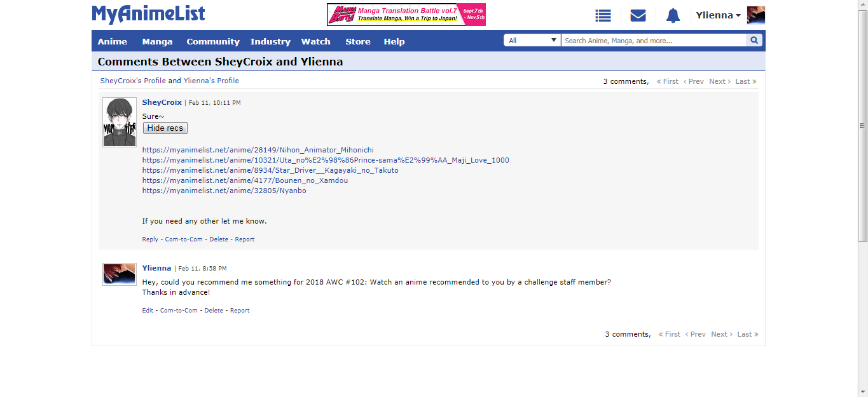Open Ylienna's comment avatar
The image size is (868, 397).
[x=120, y=274]
